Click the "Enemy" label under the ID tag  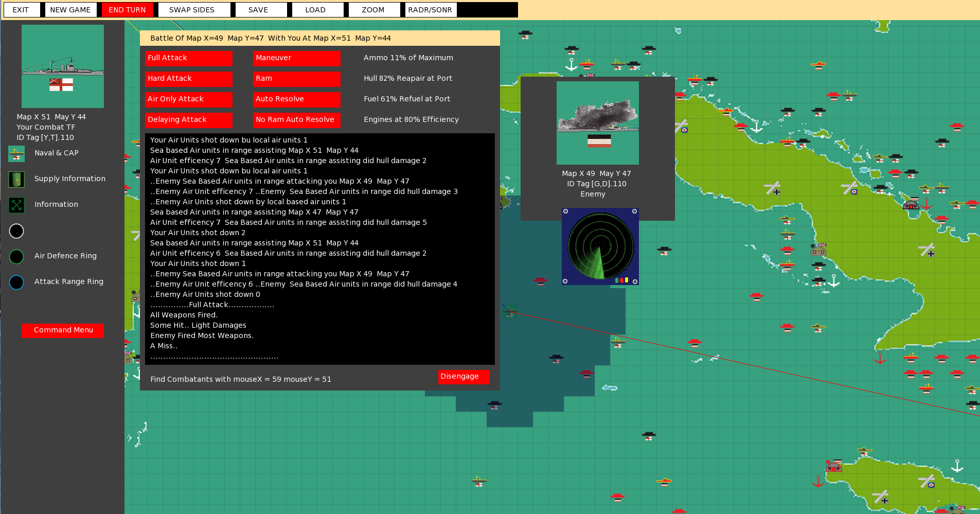[593, 194]
